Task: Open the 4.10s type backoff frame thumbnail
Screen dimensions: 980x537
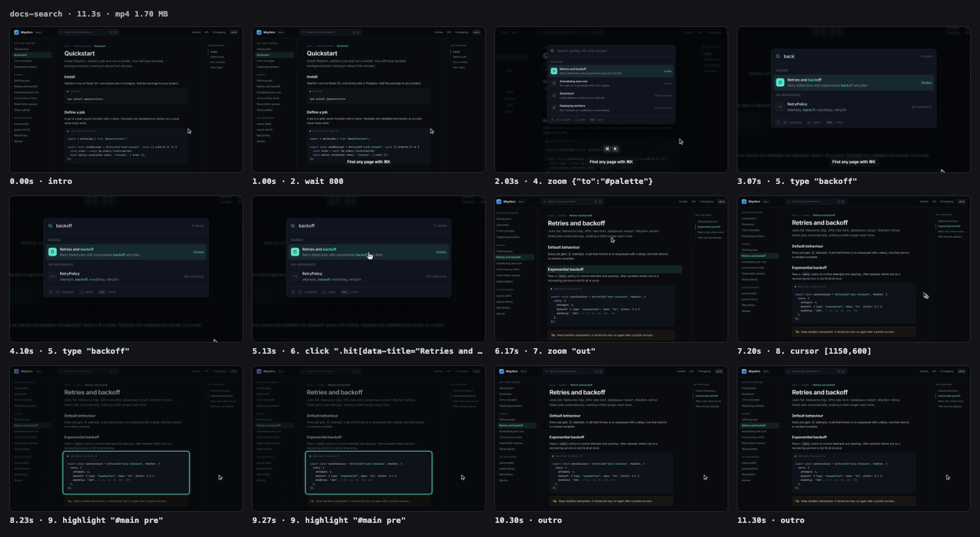Action: point(126,269)
